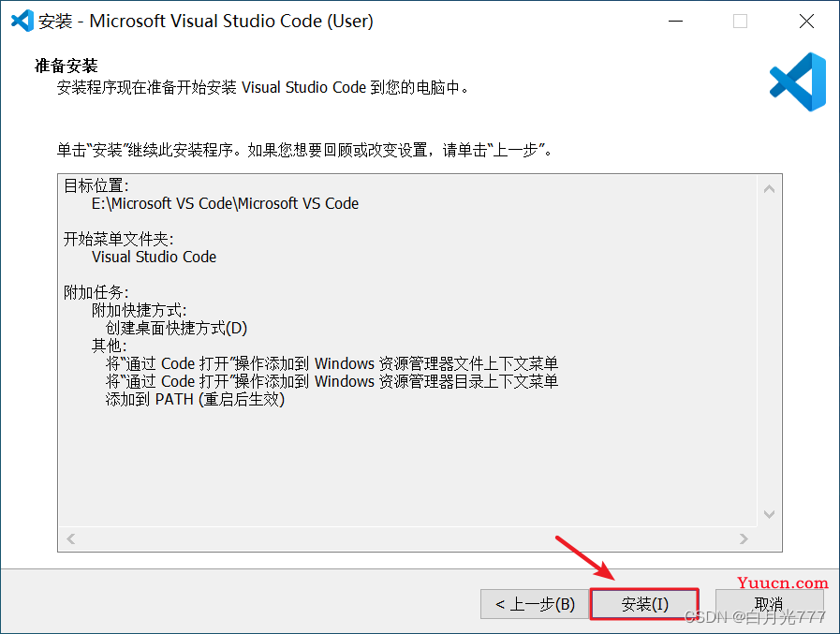Cancel setup with 取消 button
This screenshot has height=634, width=840.
click(x=769, y=604)
